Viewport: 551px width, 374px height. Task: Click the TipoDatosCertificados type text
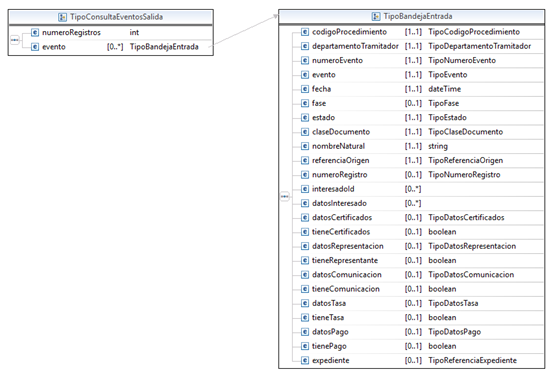466,218
